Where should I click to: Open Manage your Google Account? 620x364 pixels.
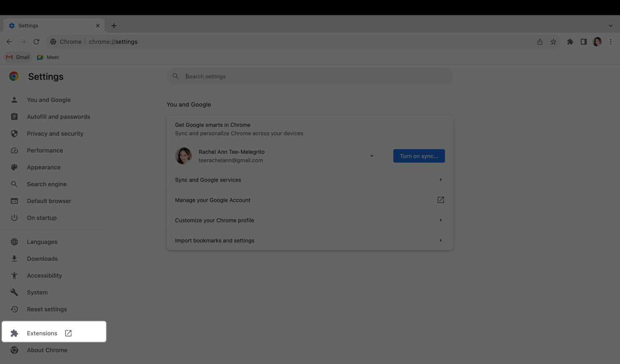(310, 200)
